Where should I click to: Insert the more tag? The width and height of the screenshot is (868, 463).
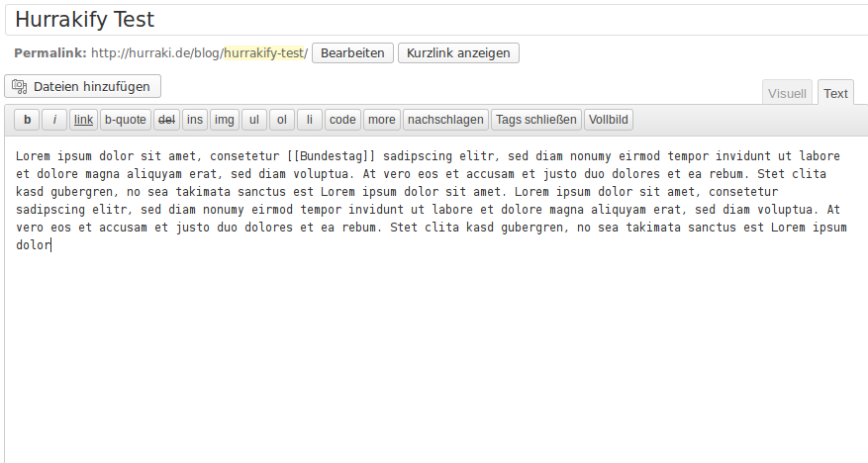pos(382,120)
